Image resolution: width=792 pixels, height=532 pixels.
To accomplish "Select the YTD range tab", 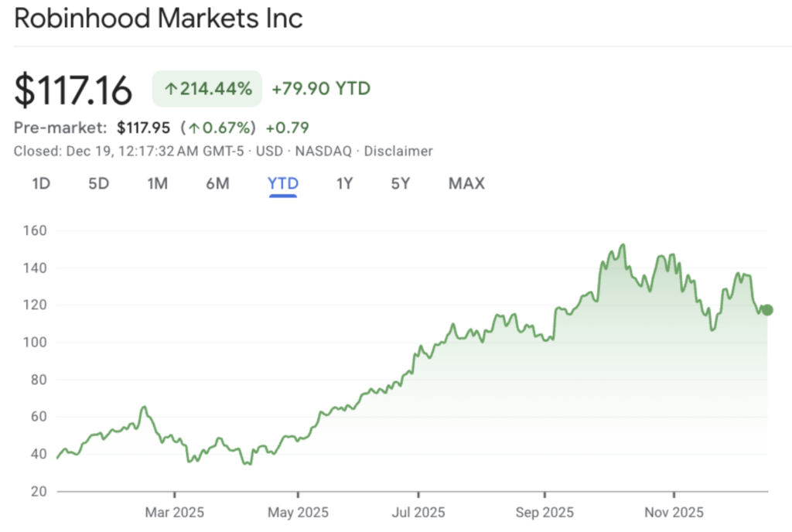I will tap(283, 183).
